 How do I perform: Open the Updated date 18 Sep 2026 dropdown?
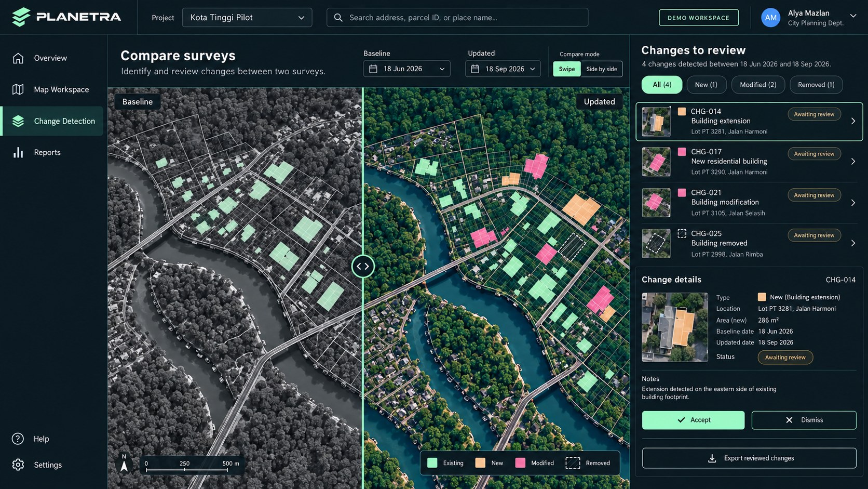tap(503, 69)
